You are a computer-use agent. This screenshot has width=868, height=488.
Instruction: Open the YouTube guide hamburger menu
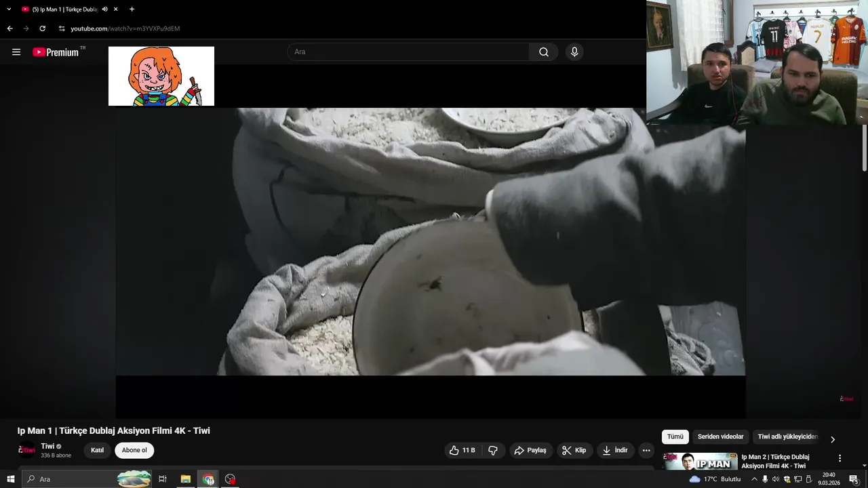coord(16,52)
